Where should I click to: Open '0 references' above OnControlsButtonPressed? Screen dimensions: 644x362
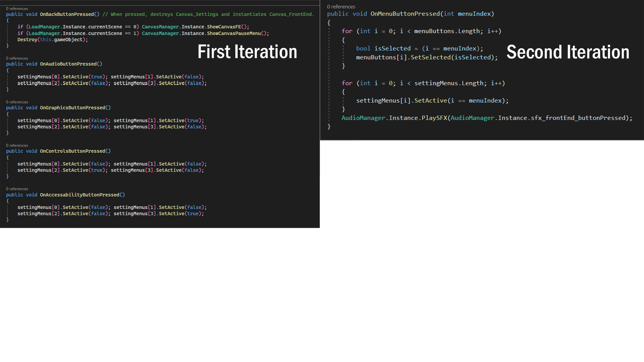[x=17, y=145]
